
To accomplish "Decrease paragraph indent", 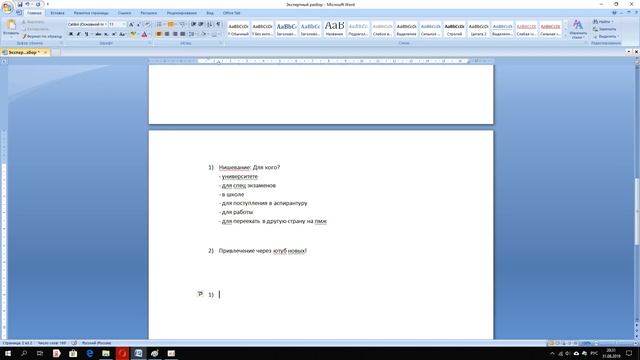I will tap(193, 24).
